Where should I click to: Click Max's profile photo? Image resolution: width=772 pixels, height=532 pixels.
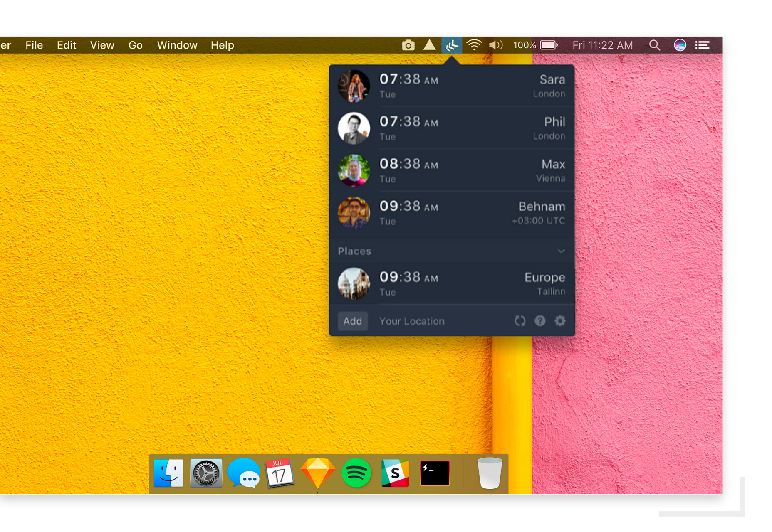point(354,170)
